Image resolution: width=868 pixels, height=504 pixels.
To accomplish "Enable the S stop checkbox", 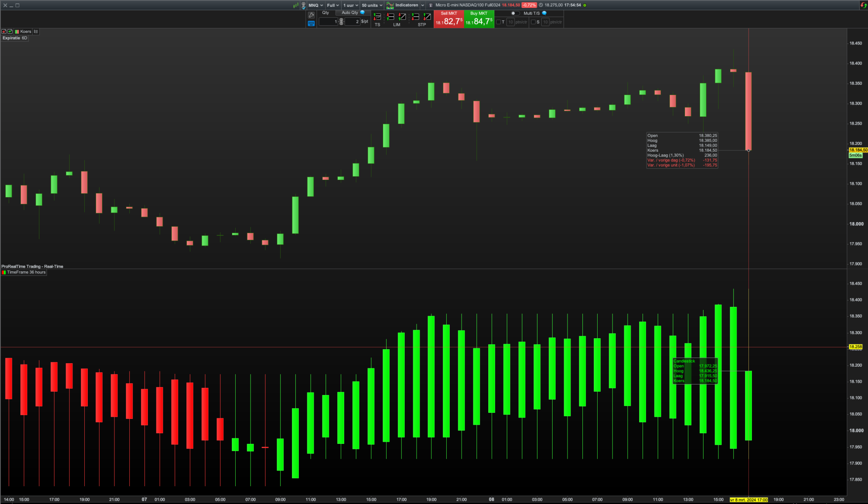I will [533, 22].
